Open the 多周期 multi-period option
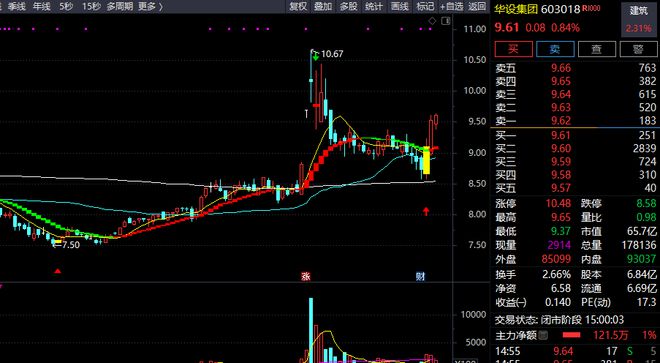The height and width of the screenshot is (363, 660). click(x=120, y=6)
